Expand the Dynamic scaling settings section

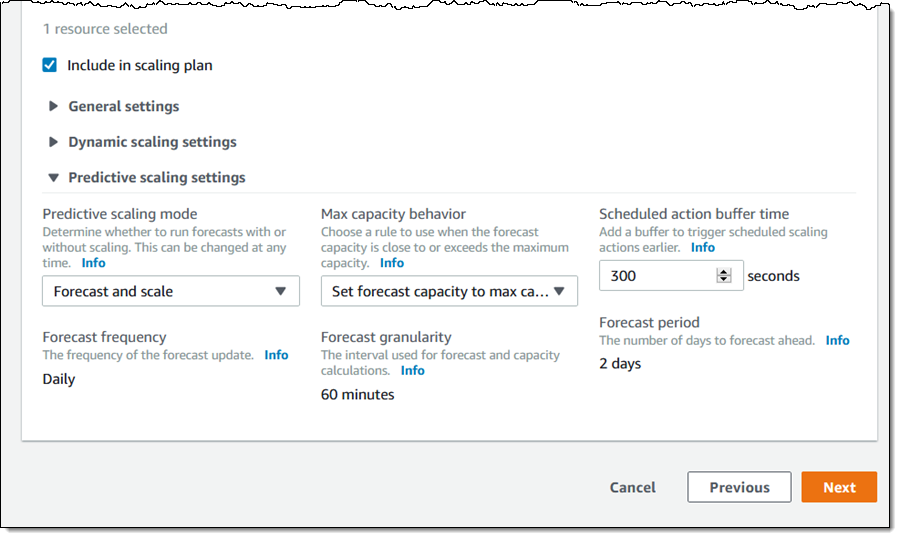152,142
